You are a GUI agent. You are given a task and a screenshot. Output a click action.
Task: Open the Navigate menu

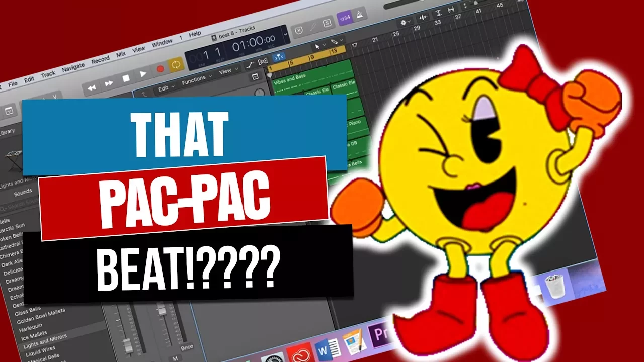point(73,68)
